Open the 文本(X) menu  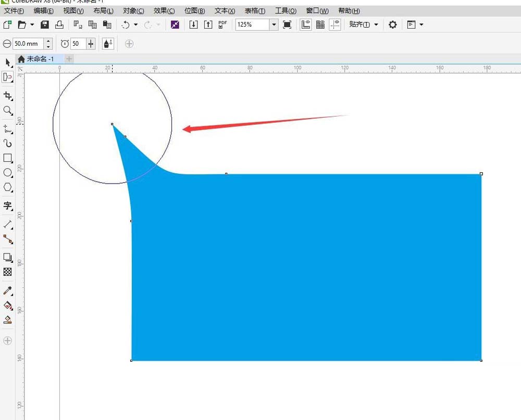point(225,11)
